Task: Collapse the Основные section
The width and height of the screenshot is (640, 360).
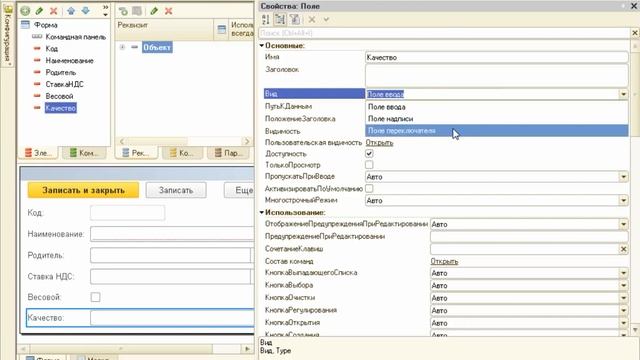Action: pos(262,46)
